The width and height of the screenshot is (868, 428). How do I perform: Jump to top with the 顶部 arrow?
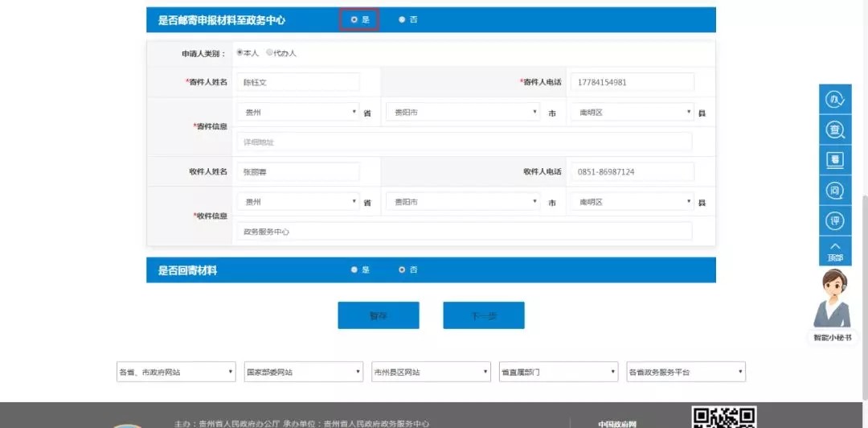tap(835, 251)
